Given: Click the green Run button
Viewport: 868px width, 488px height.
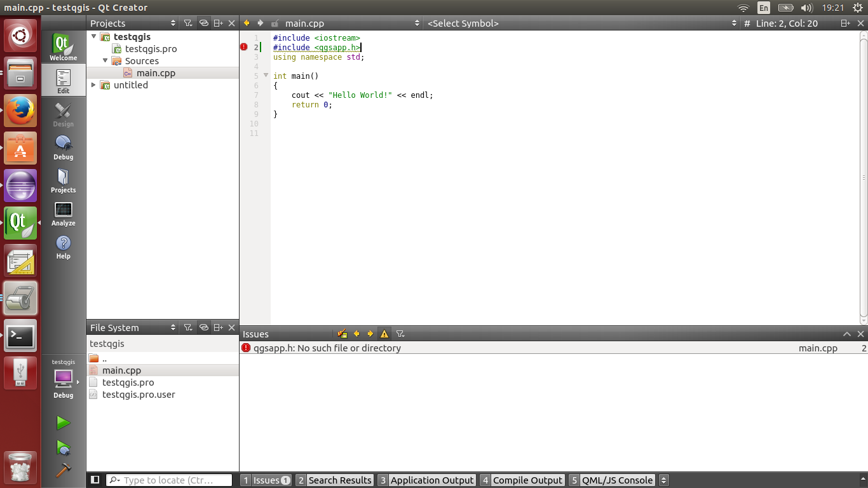Looking at the screenshot, I should (x=63, y=423).
